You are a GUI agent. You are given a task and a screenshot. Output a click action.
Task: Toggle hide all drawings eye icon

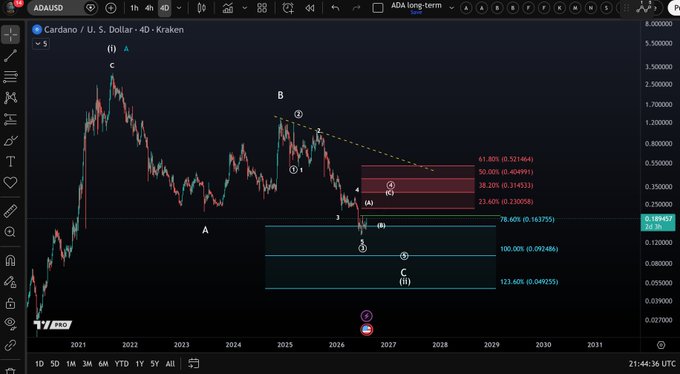10,324
